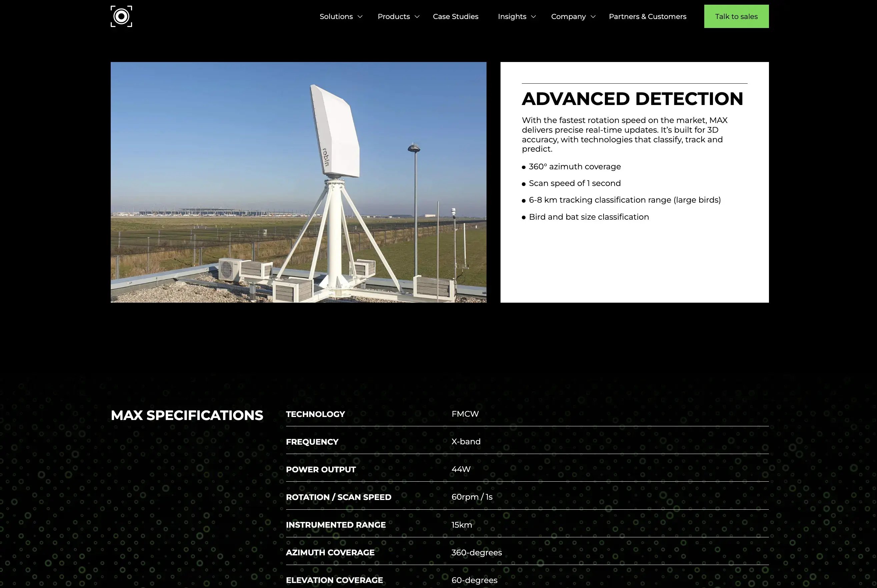Open the Solutions menu label

pyautogui.click(x=336, y=17)
